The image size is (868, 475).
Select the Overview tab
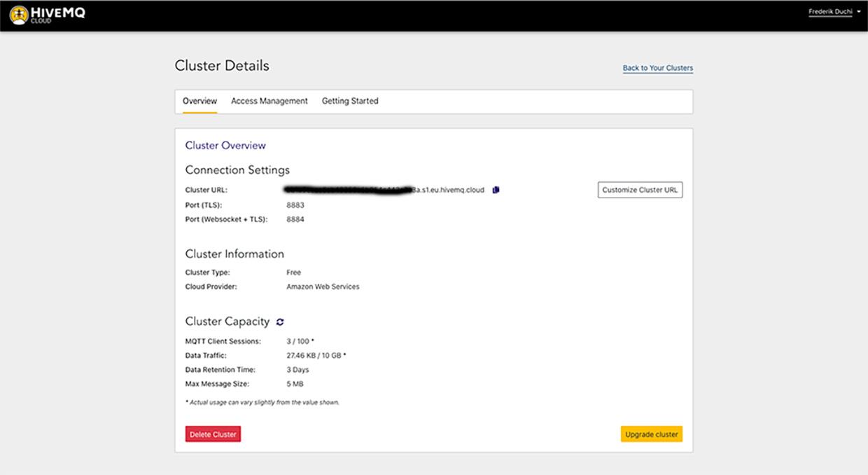(199, 101)
